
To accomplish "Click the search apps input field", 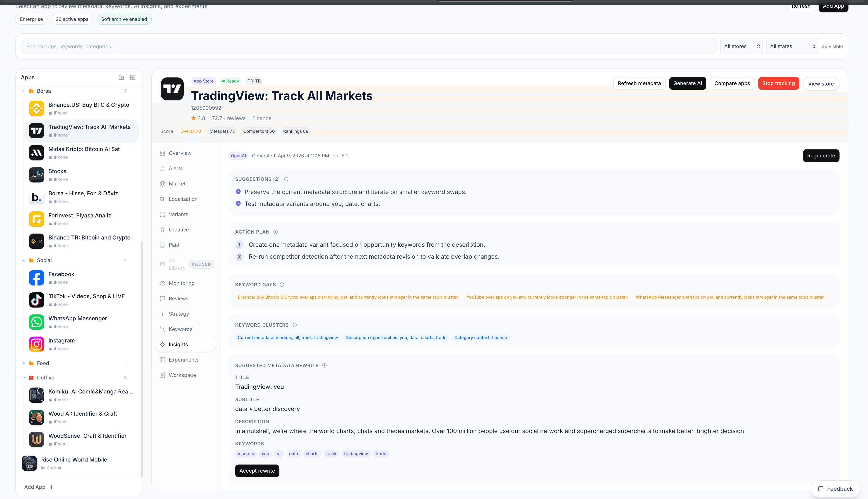I will (369, 46).
